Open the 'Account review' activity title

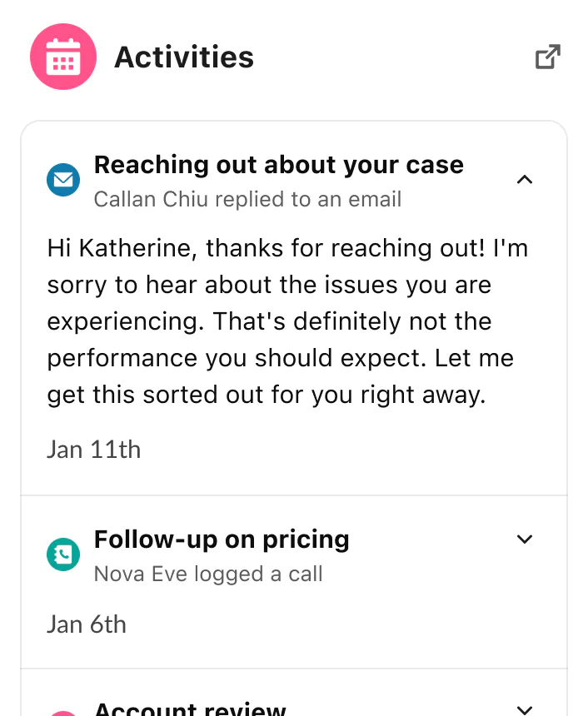coord(190,710)
